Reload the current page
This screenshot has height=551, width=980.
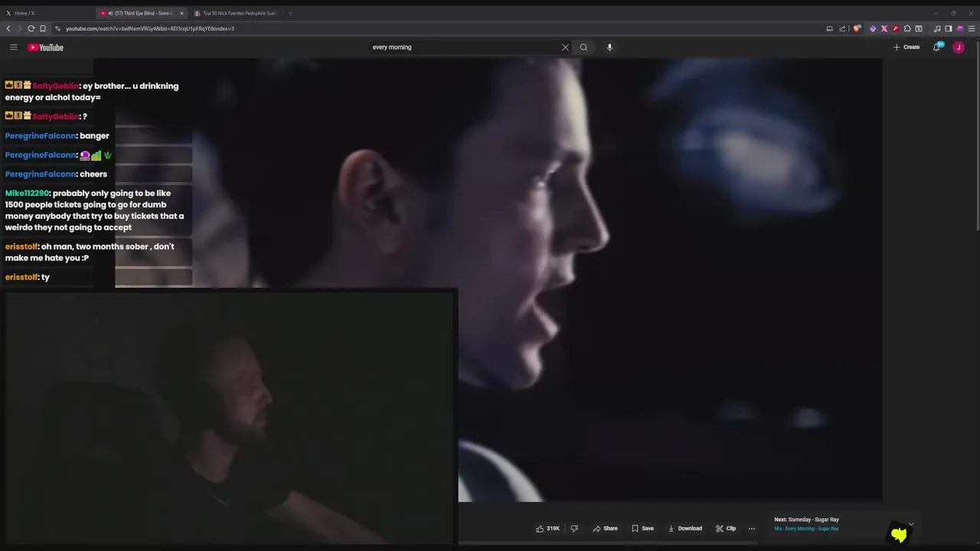31,28
